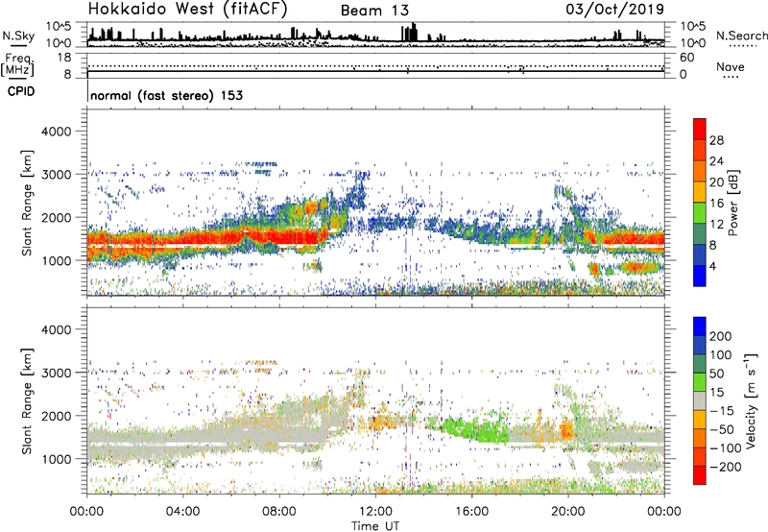This screenshot has height=532, width=768.
Task: Click velocity colorbar value '100'
Action: (721, 354)
